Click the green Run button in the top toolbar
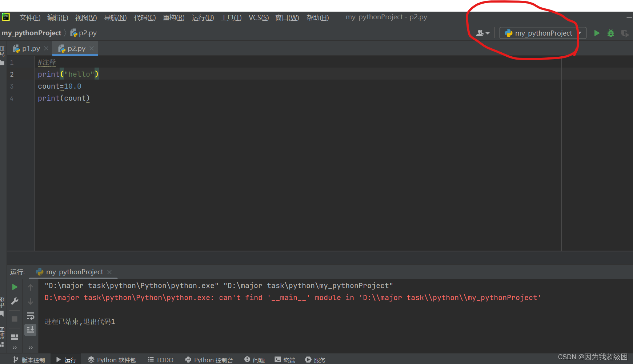633x364 pixels. [597, 33]
